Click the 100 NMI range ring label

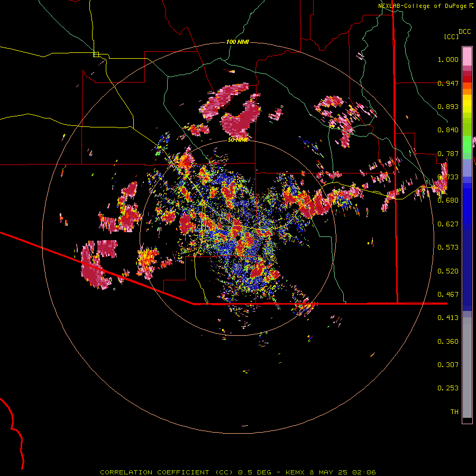237,42
